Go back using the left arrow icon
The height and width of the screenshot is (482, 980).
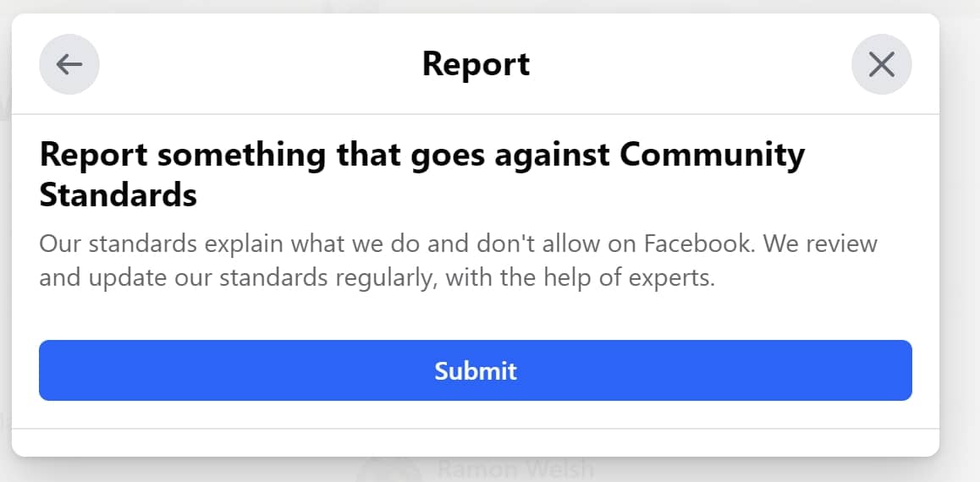click(69, 64)
